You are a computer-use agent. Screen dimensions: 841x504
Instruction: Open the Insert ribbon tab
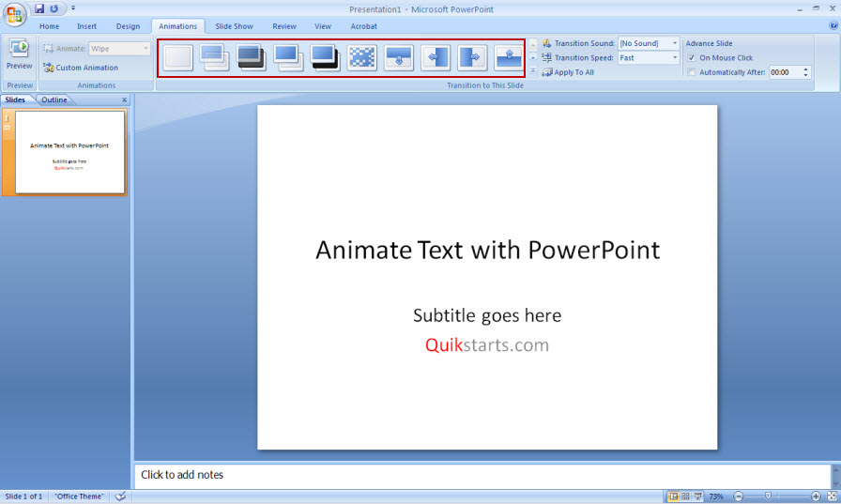[86, 26]
